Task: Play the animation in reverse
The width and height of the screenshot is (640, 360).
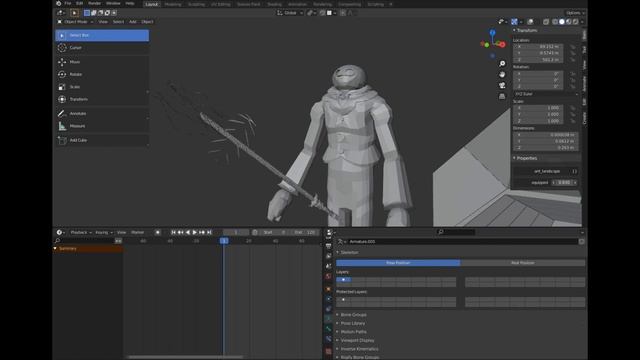Action: 188,232
